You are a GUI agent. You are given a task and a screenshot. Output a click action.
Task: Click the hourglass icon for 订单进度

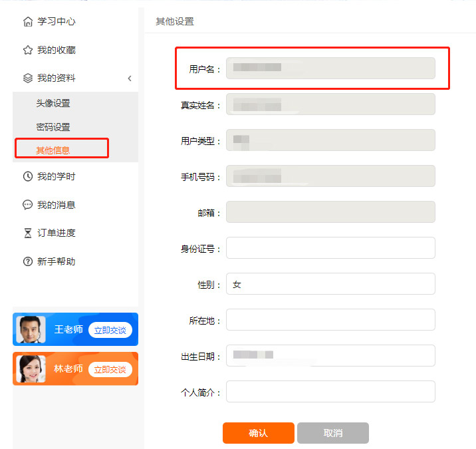pos(27,233)
